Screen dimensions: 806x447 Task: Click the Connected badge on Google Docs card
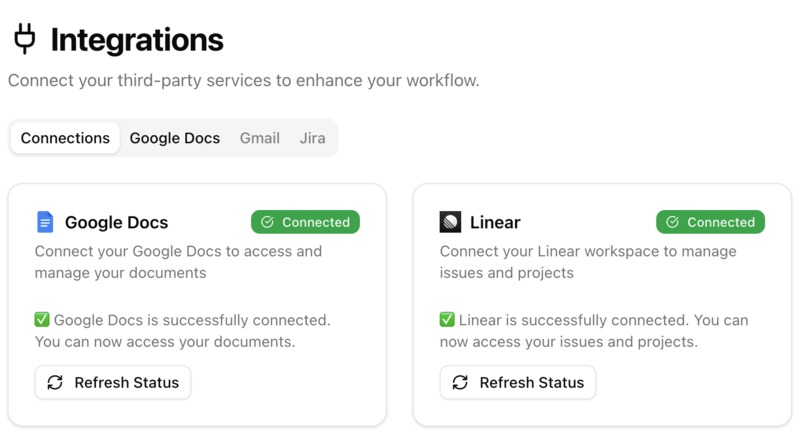point(305,222)
